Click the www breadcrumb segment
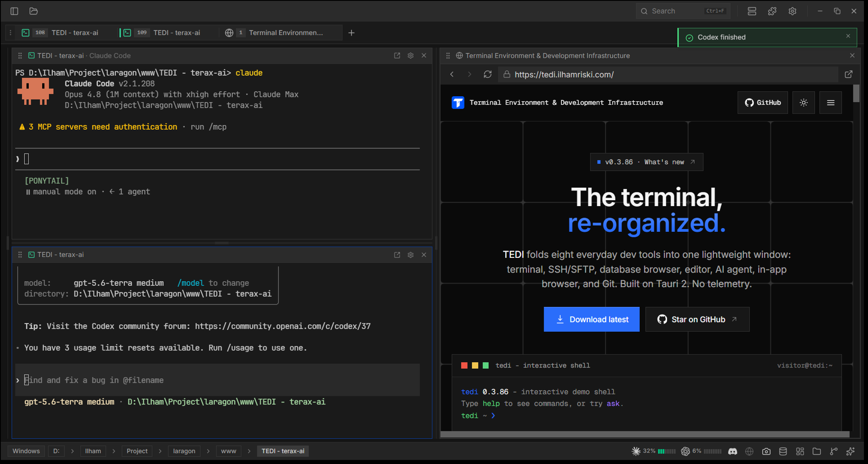Image resolution: width=868 pixels, height=464 pixels. [228, 451]
